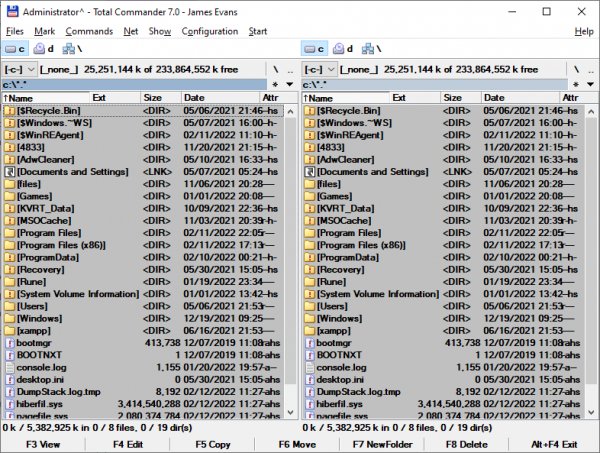Select drive c in right panel
The height and width of the screenshot is (453, 600).
coord(315,49)
